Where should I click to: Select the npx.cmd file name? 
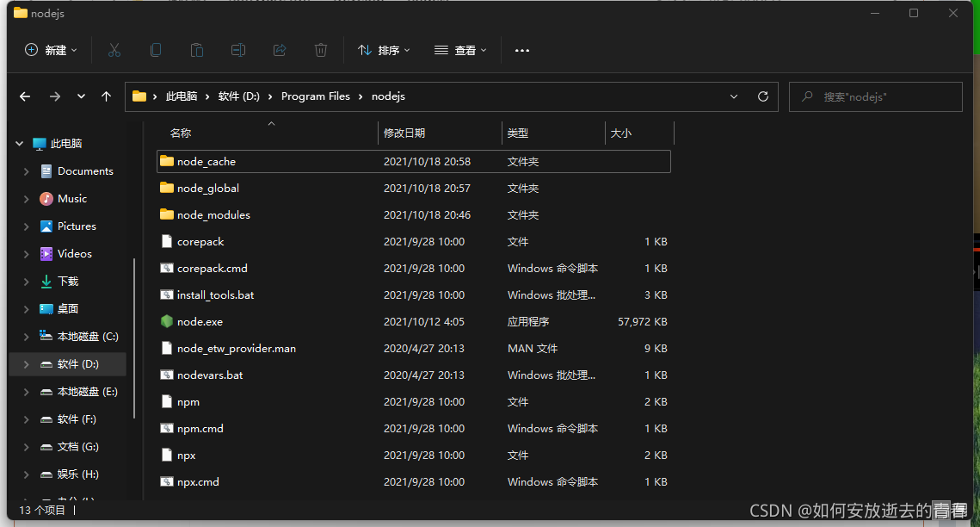pyautogui.click(x=198, y=482)
